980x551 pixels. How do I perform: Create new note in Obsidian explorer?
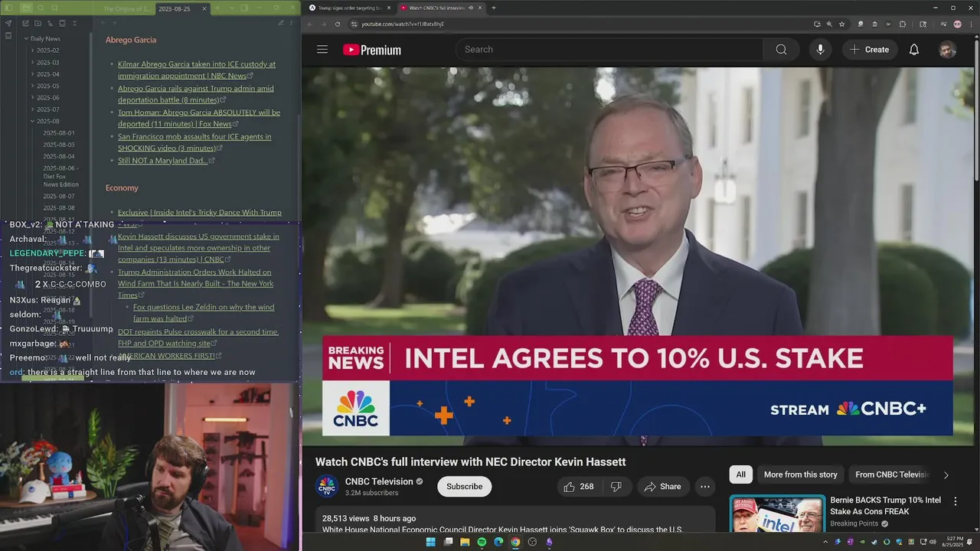click(25, 24)
